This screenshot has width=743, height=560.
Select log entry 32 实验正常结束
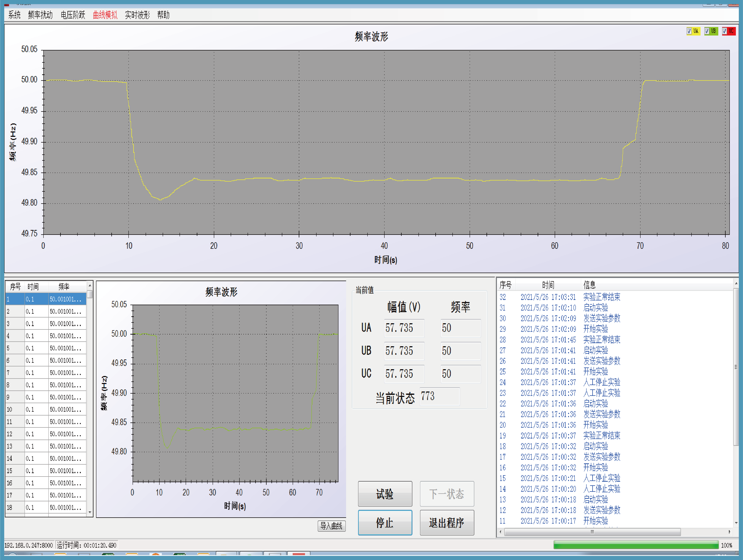coord(615,297)
